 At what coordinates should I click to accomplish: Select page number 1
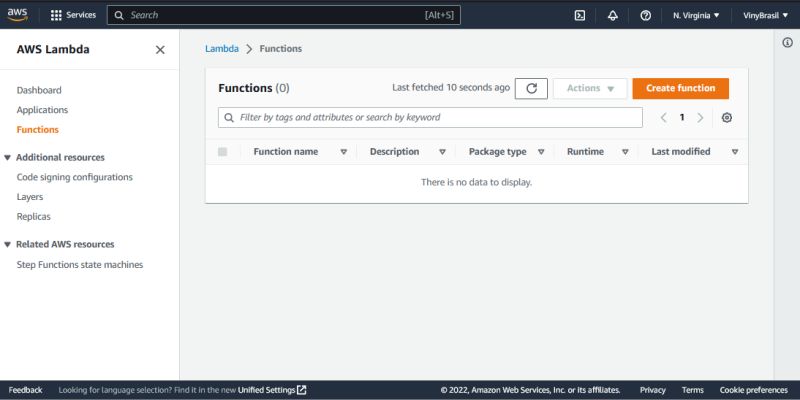tap(682, 117)
